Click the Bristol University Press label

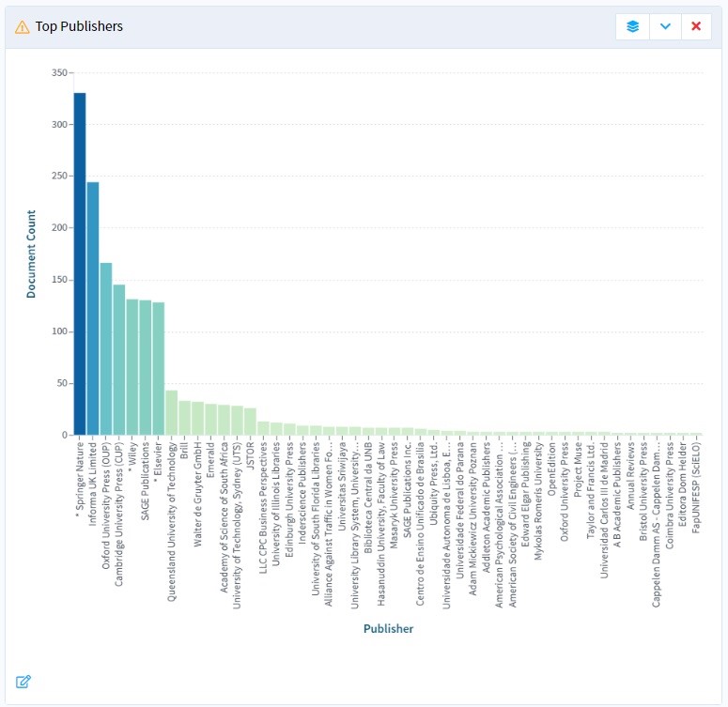click(643, 491)
